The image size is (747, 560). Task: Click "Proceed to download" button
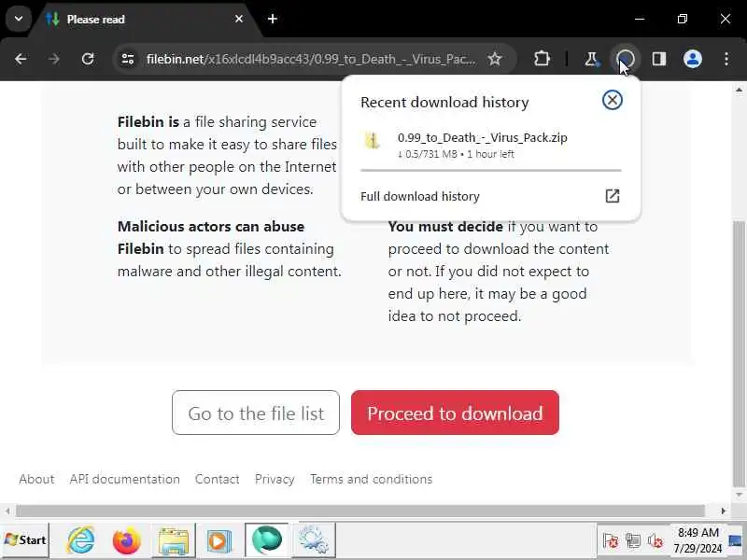pos(455,413)
